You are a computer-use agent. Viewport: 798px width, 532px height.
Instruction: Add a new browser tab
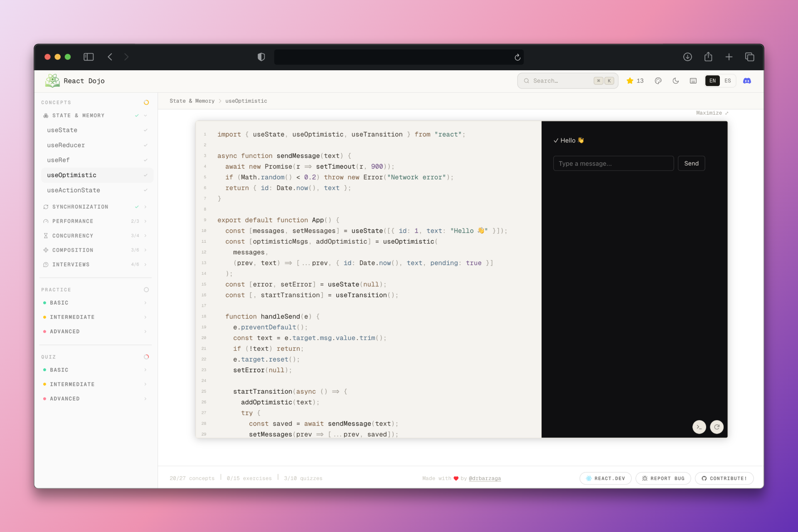(729, 57)
